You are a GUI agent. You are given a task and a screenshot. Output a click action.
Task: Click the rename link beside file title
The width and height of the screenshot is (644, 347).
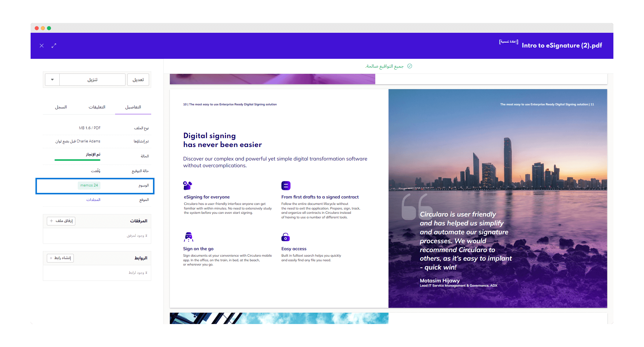[508, 42]
